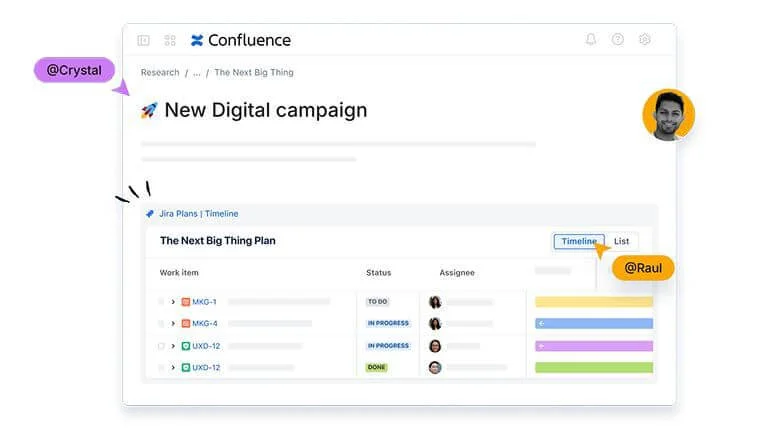Viewport: 759px width, 430px height.
Task: Click the assignee avatar on MKG-4 row
Action: click(x=435, y=323)
